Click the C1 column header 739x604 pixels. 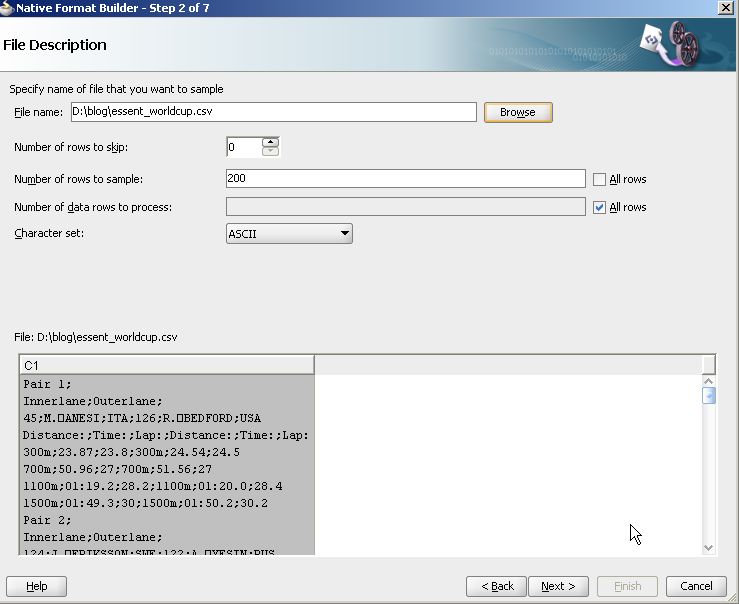166,365
